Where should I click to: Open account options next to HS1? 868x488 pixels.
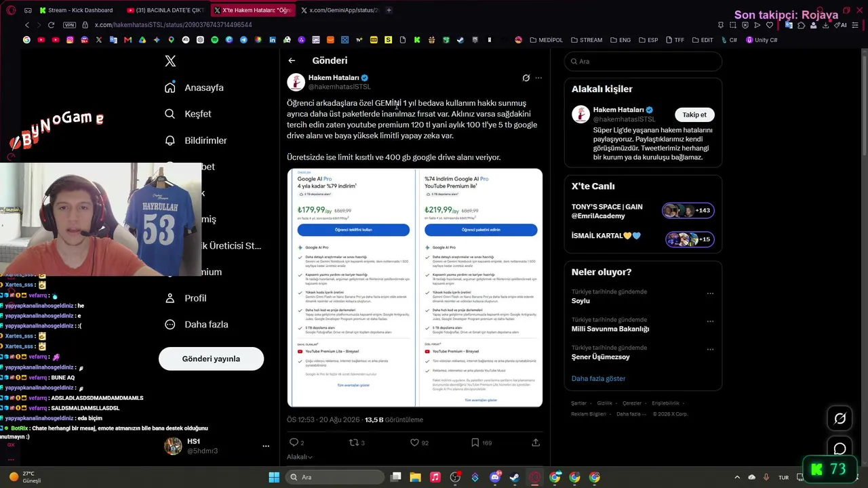click(266, 446)
